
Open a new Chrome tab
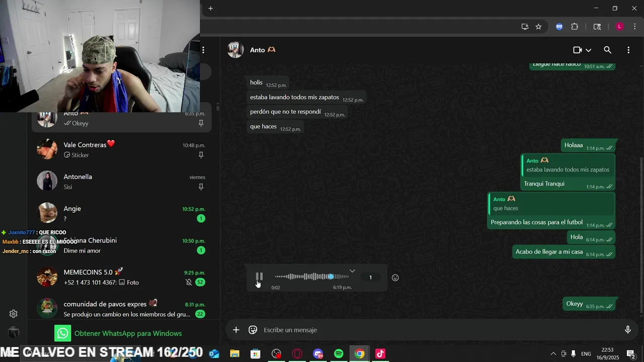[210, 8]
